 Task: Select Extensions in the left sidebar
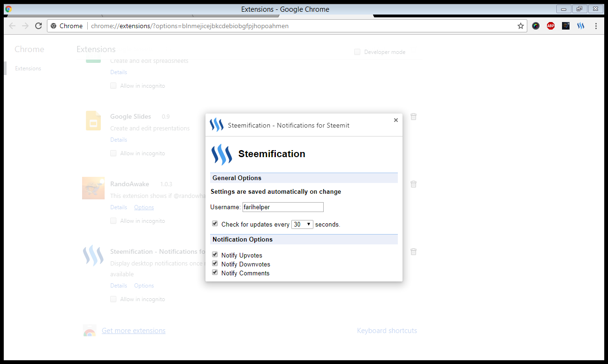(28, 68)
